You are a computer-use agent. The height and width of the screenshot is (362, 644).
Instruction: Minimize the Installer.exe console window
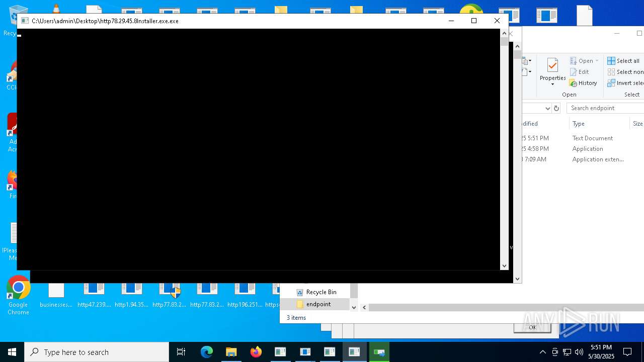click(451, 21)
